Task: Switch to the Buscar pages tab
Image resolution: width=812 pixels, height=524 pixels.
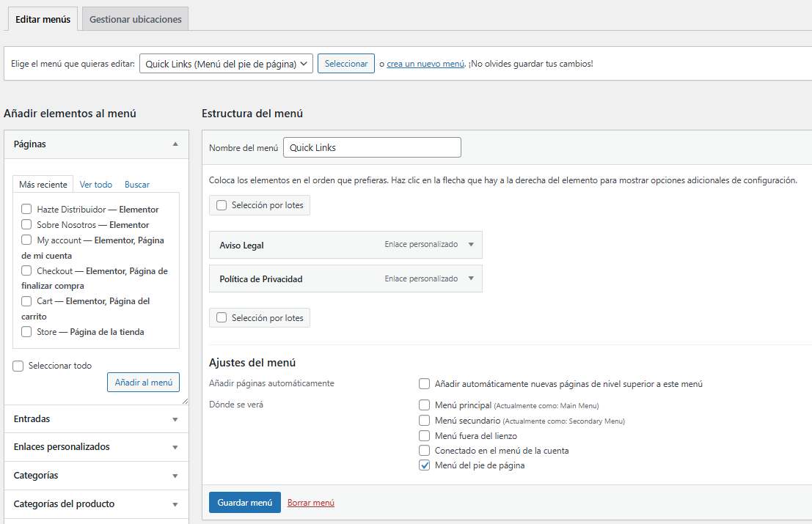Action: 137,185
